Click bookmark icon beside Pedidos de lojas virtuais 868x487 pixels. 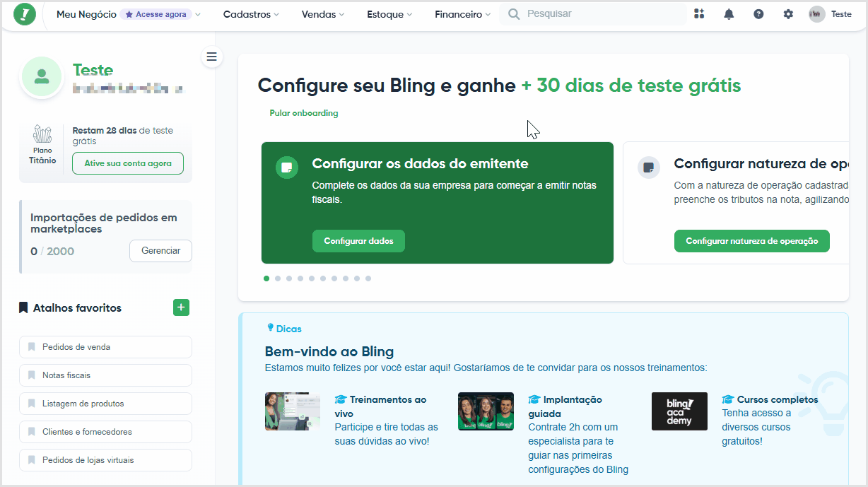click(31, 460)
